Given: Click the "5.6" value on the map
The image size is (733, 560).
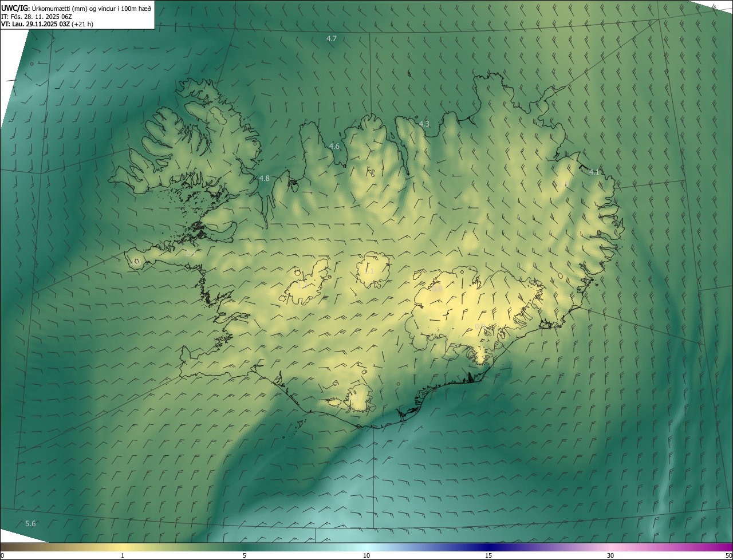Looking at the screenshot, I should tap(30, 524).
